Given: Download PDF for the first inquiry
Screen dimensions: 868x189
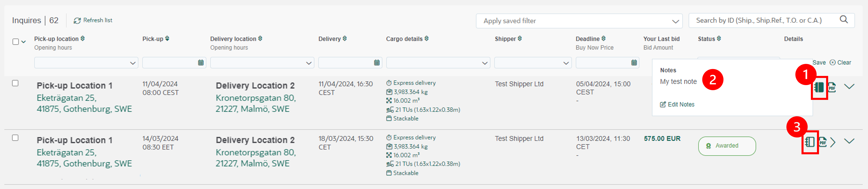Looking at the screenshot, I should [x=832, y=87].
